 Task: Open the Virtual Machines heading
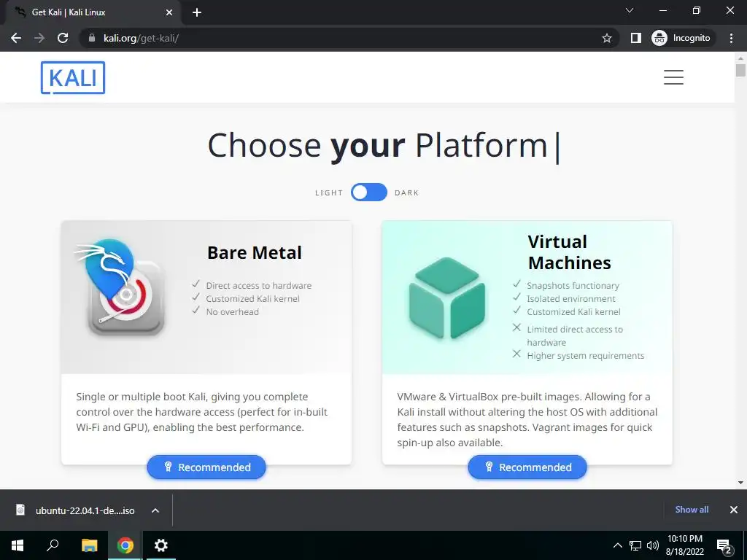tap(569, 252)
